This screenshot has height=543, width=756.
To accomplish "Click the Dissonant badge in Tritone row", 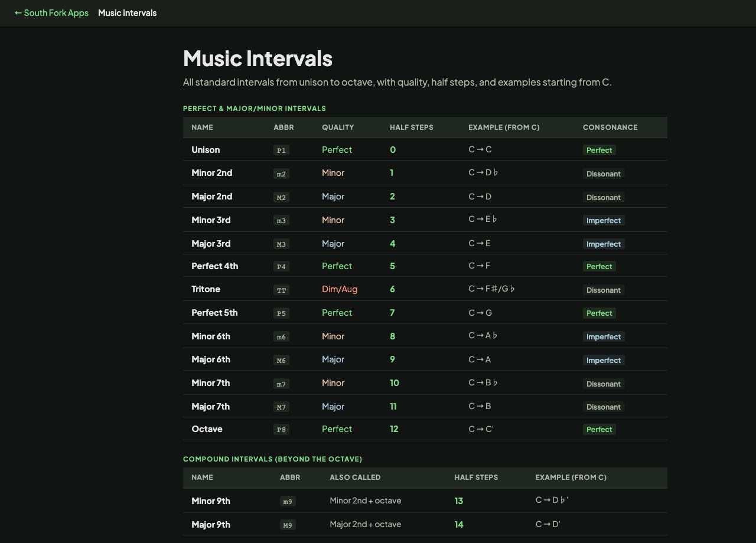I will (604, 290).
